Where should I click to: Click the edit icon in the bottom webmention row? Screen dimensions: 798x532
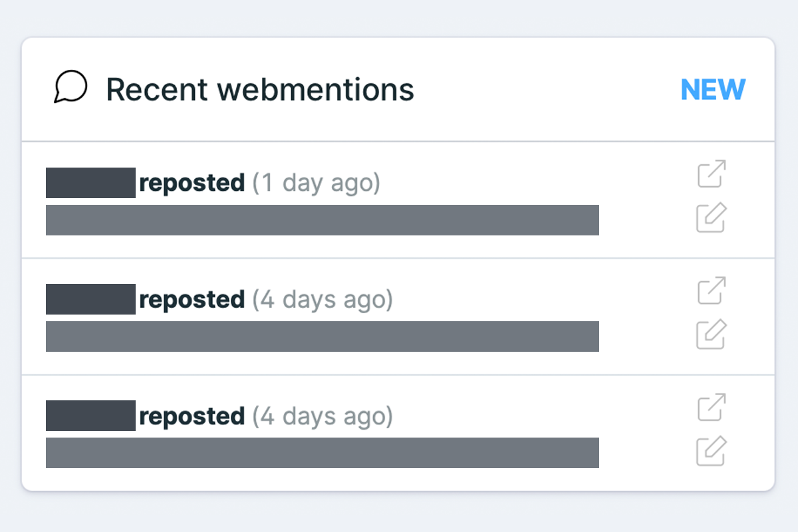[x=712, y=452]
